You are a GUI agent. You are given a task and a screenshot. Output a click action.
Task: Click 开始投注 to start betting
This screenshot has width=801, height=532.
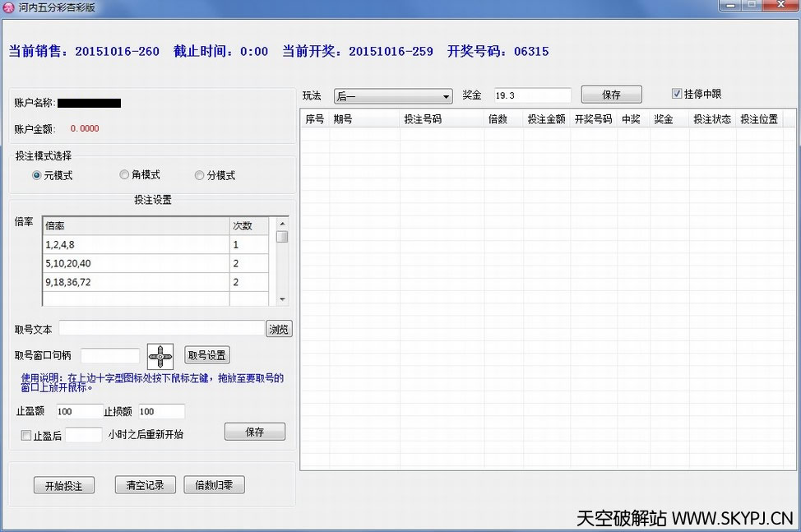click(63, 484)
